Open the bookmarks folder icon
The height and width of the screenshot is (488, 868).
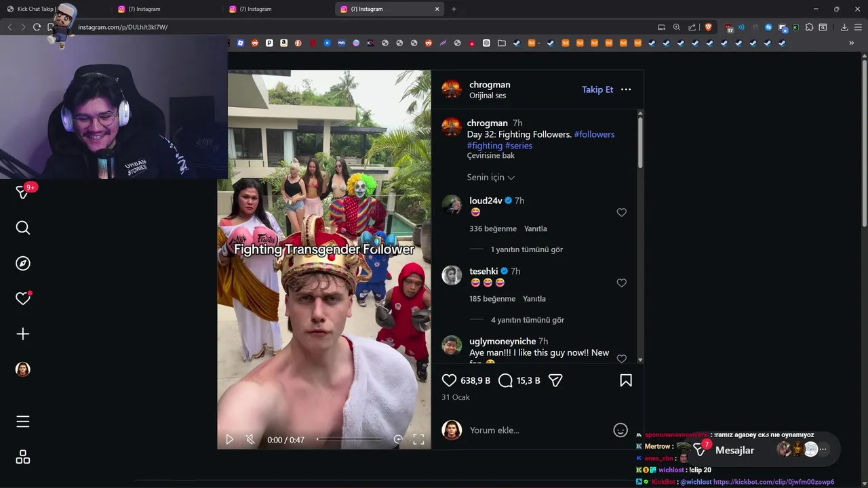502,43
